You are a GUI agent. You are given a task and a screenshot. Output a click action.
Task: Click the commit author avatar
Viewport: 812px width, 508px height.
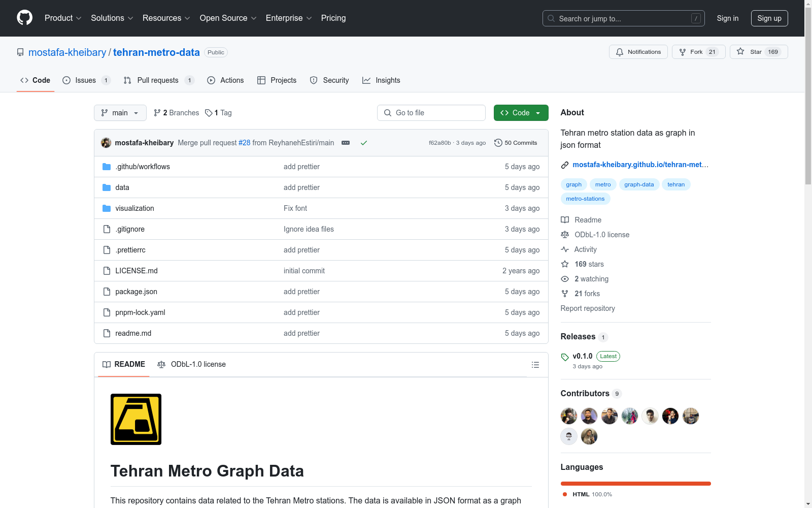click(106, 143)
